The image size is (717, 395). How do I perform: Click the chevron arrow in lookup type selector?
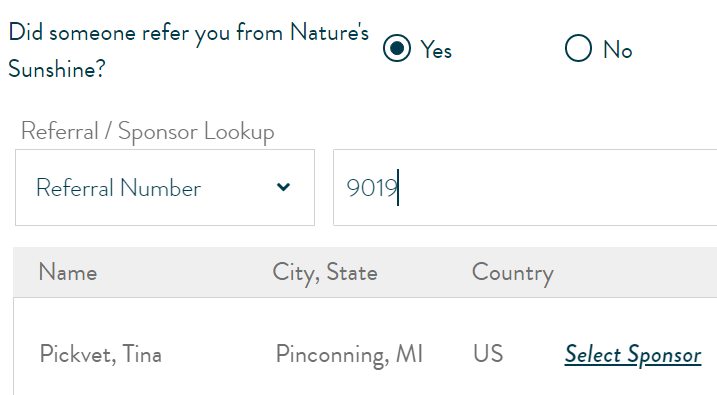click(284, 187)
